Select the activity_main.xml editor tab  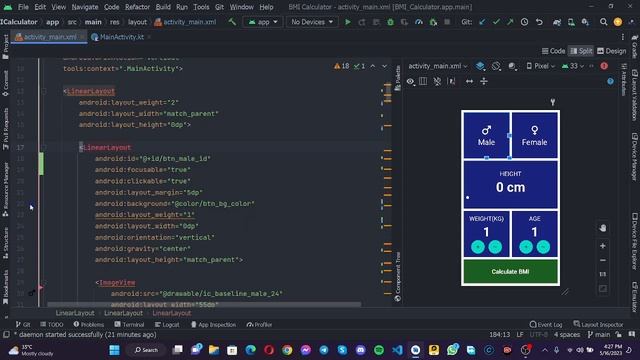click(x=49, y=37)
